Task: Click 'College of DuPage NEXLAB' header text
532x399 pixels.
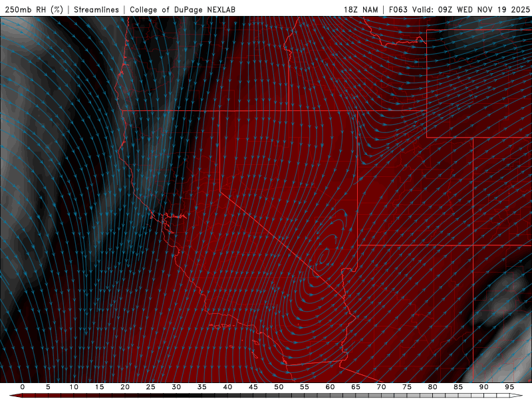Action: [x=182, y=9]
